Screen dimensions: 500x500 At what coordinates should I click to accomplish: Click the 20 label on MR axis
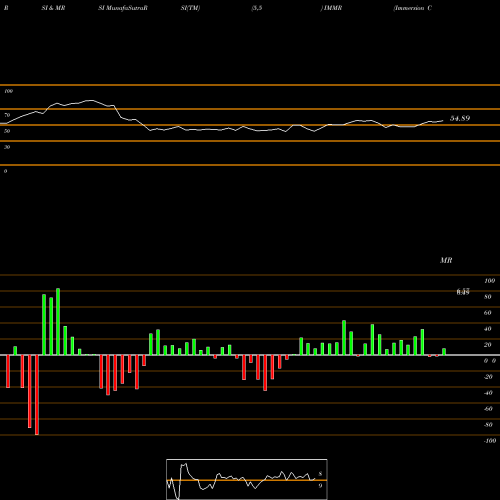point(488,345)
